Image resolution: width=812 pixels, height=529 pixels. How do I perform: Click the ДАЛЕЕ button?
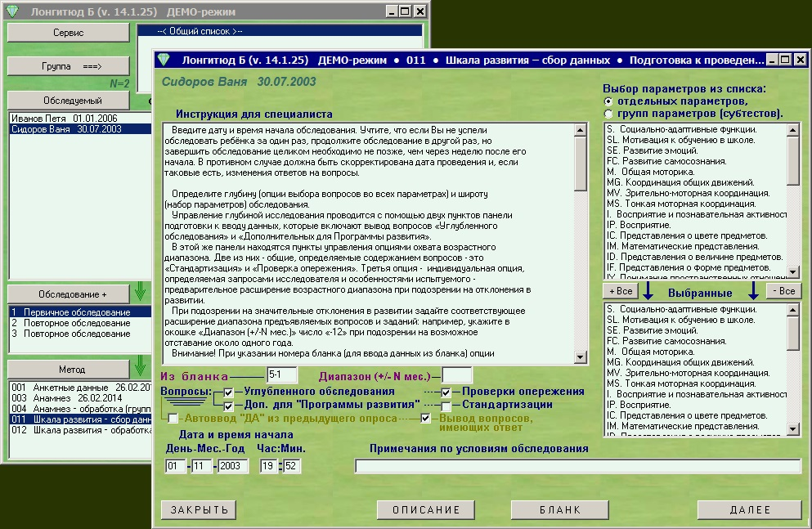(x=748, y=509)
